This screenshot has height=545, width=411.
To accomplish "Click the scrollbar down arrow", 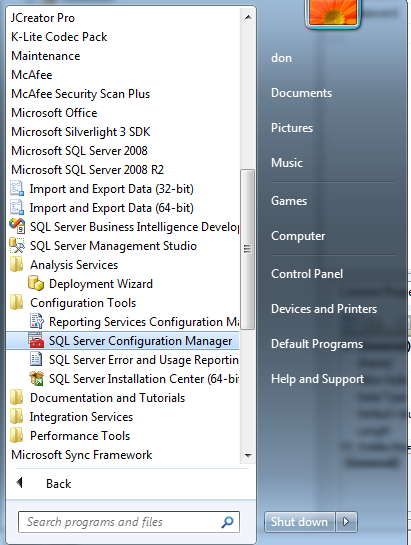I will pyautogui.click(x=248, y=455).
